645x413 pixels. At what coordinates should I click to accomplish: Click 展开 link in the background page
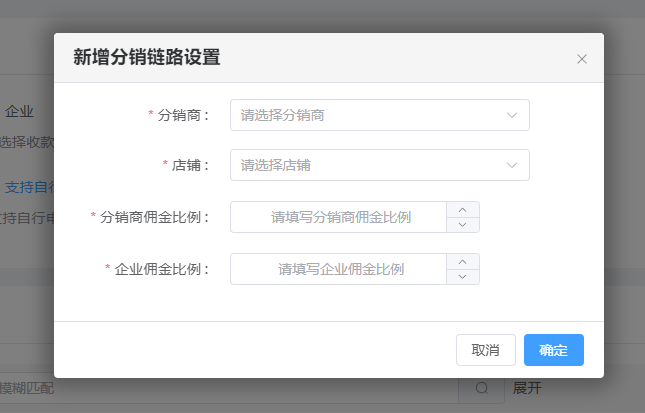(527, 388)
